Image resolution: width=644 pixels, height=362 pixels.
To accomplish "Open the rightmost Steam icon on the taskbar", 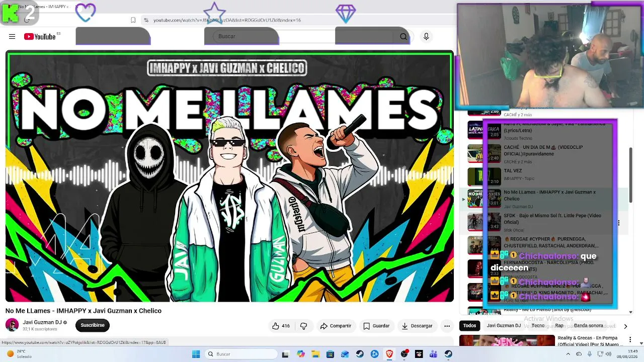I will 448,354.
